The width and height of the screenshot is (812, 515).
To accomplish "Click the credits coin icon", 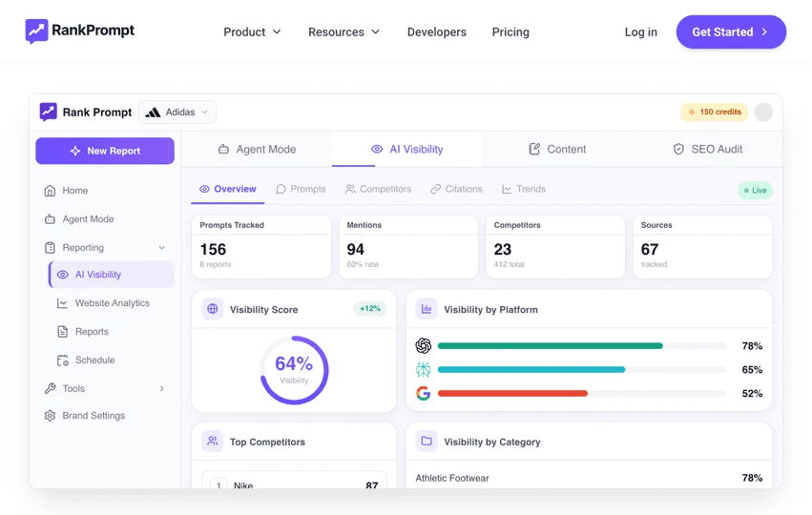I will pos(692,112).
